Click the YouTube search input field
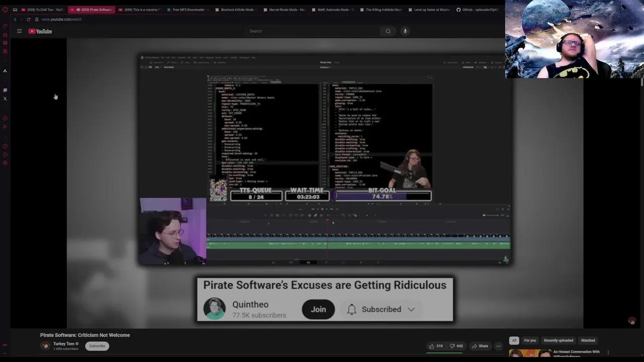 313,31
